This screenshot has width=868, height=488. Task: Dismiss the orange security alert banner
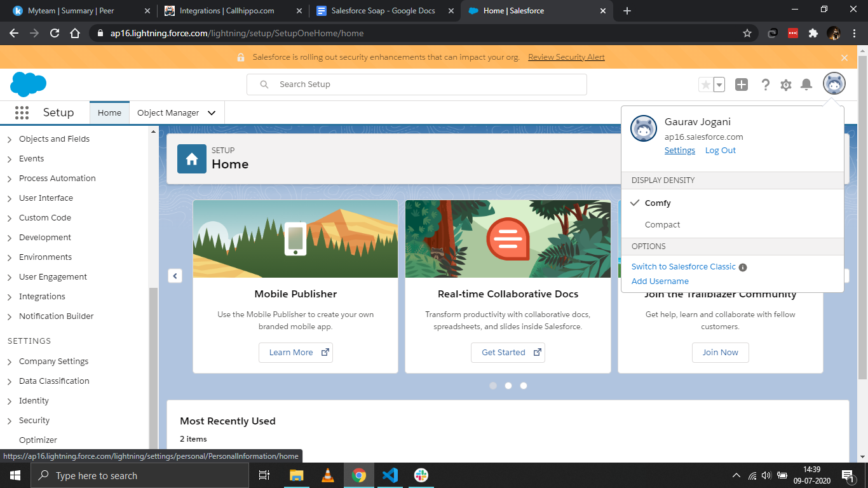(844, 57)
